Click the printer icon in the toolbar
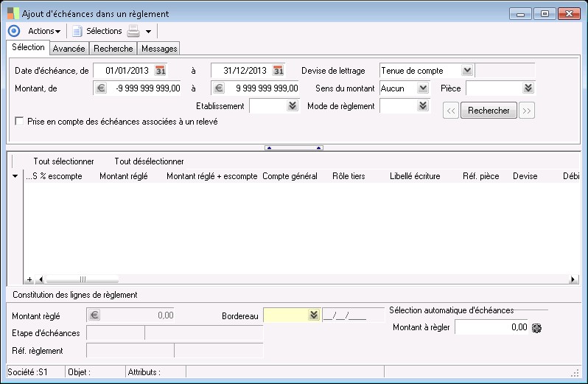Image resolution: width=588 pixels, height=384 pixels. [x=133, y=31]
